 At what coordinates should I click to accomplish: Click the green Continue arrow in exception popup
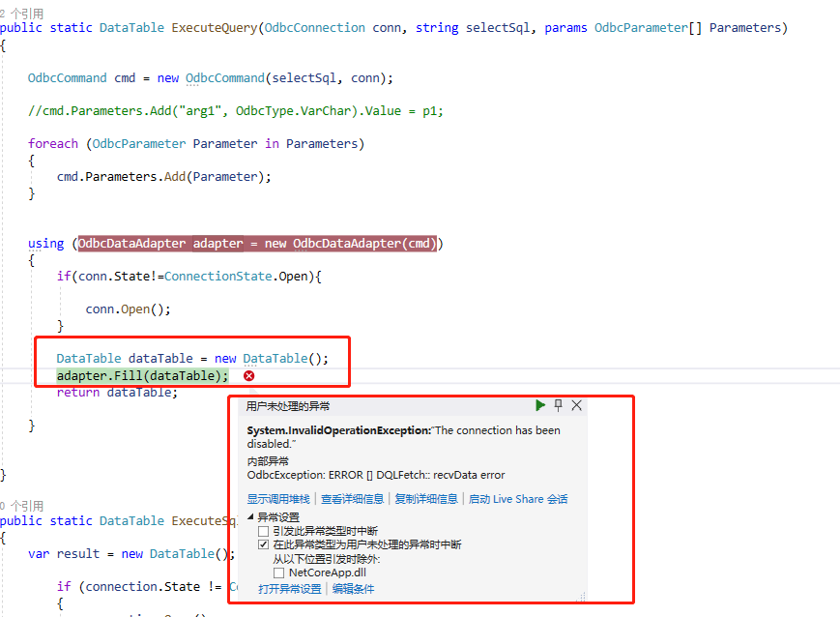(x=540, y=405)
